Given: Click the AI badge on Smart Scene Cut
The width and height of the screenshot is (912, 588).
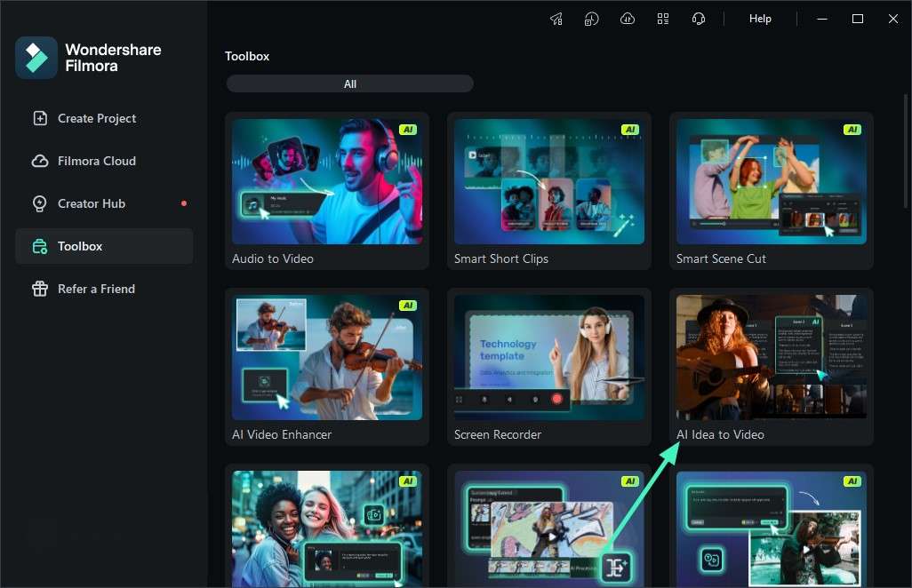Looking at the screenshot, I should coord(852,130).
